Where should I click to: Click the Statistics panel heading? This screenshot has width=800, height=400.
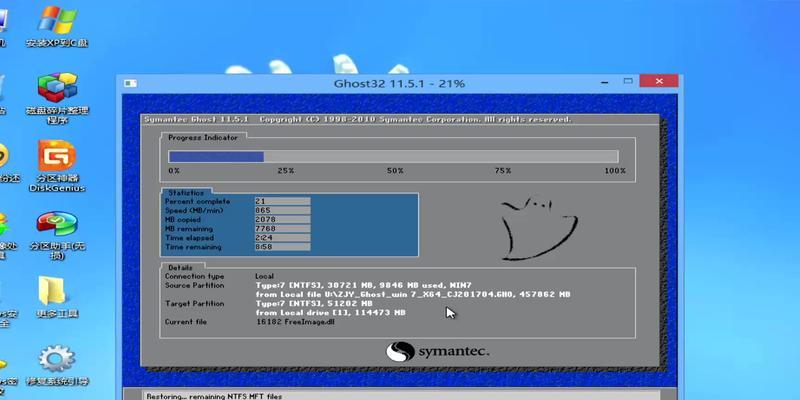pos(186,193)
